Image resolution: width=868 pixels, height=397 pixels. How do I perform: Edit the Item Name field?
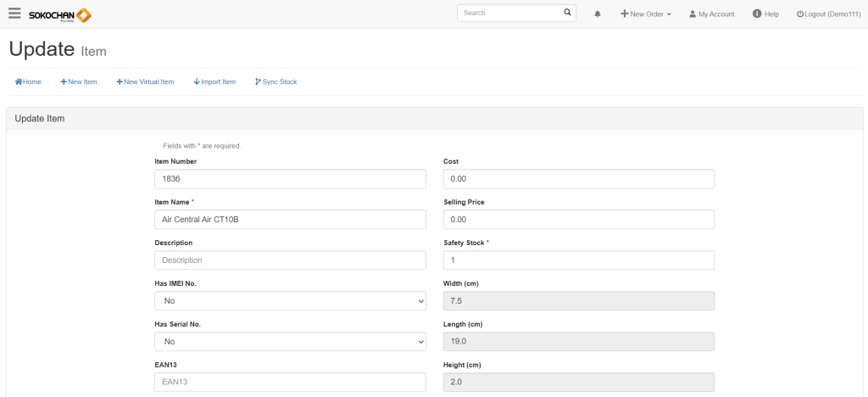(x=290, y=220)
